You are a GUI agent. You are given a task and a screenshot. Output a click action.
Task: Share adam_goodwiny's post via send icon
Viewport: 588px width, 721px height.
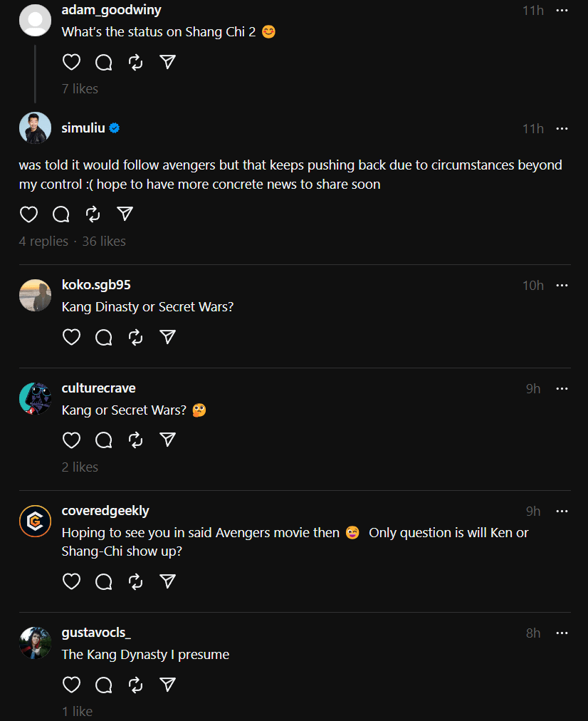pos(168,63)
